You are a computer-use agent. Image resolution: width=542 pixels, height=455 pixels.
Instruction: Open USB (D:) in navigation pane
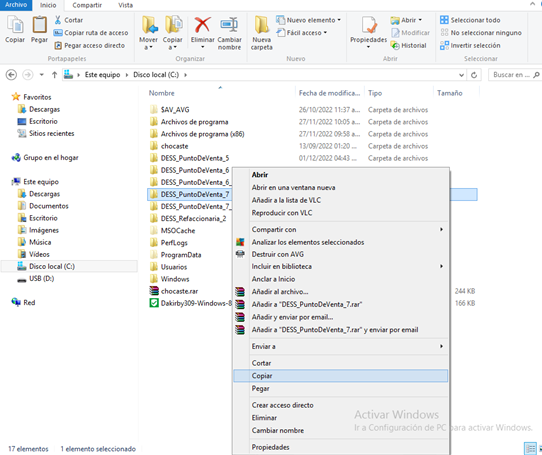click(41, 278)
